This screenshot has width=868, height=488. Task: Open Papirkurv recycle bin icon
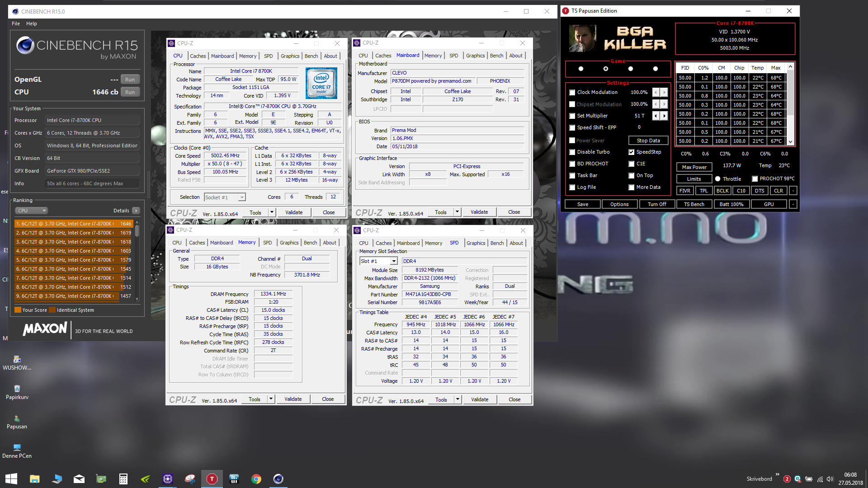pyautogui.click(x=17, y=392)
